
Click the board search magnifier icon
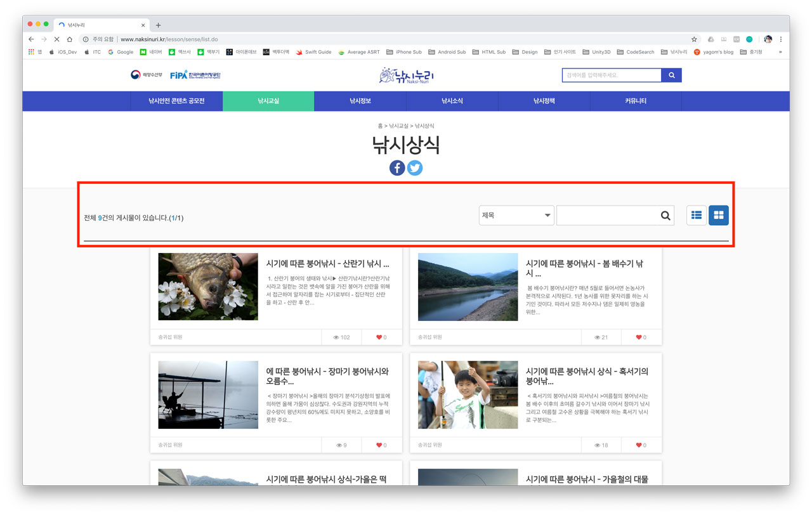pos(665,215)
